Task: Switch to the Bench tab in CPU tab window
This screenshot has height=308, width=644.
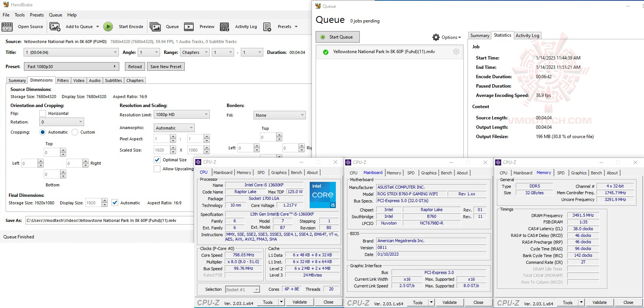Action: [x=297, y=173]
